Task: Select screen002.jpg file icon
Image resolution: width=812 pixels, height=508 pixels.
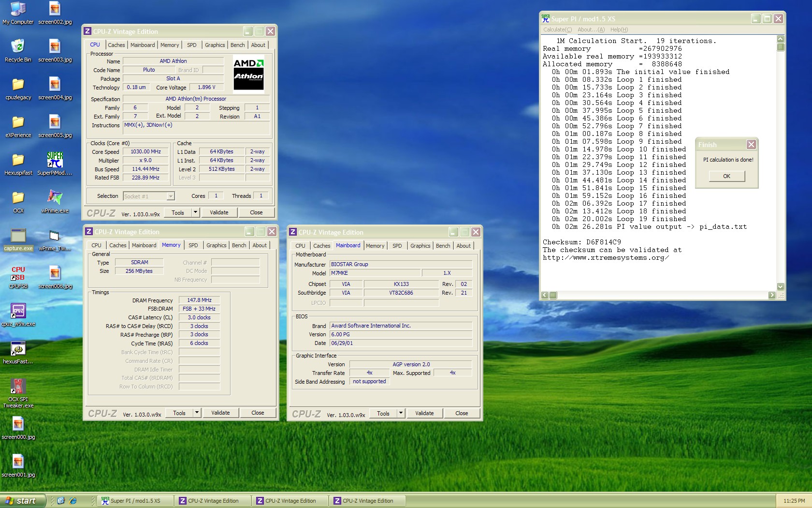Action: point(55,13)
